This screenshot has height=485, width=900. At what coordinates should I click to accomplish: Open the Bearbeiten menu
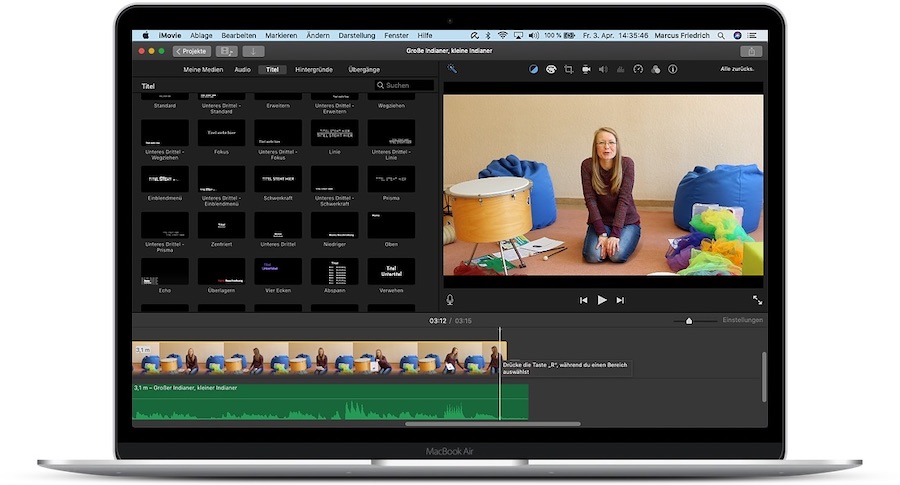239,36
